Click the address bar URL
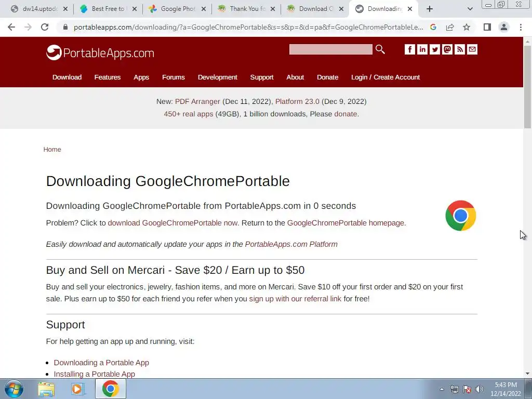Image resolution: width=532 pixels, height=399 pixels. pos(248,27)
